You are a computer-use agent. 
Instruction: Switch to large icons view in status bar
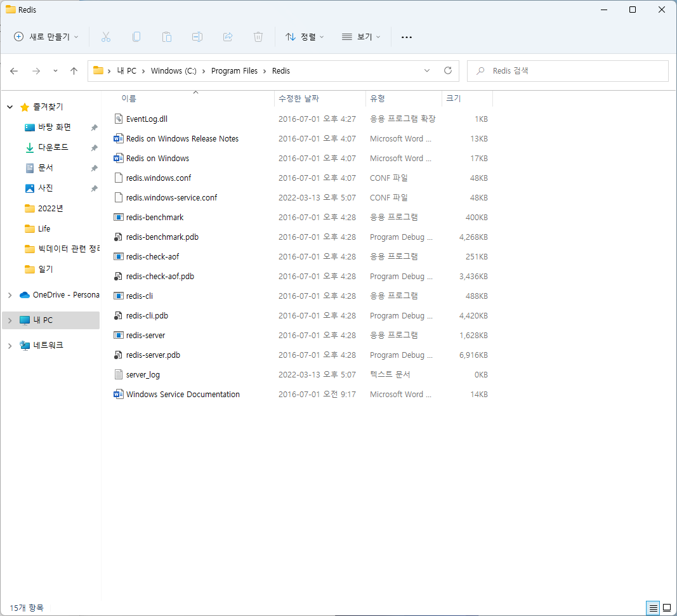tap(667, 608)
